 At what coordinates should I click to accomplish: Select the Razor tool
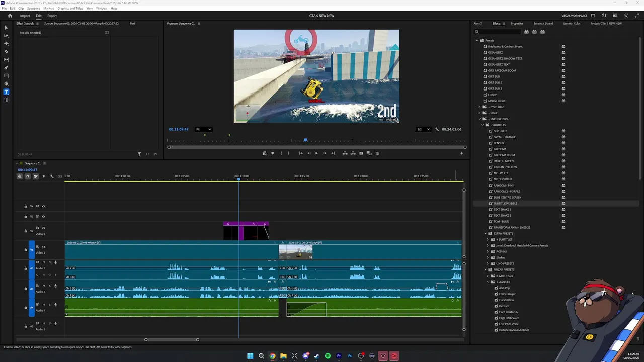coord(6,52)
